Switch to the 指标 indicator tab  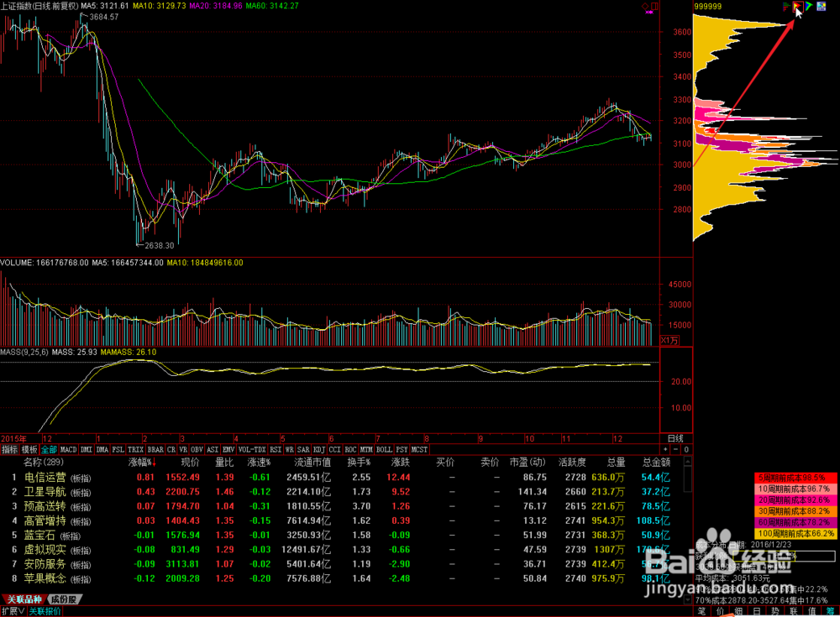point(9,449)
